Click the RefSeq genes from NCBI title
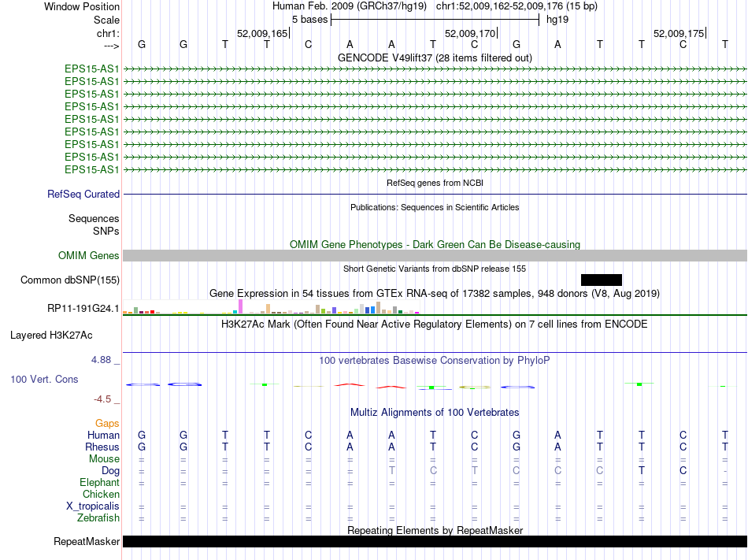This screenshot has height=560, width=748. click(x=435, y=183)
